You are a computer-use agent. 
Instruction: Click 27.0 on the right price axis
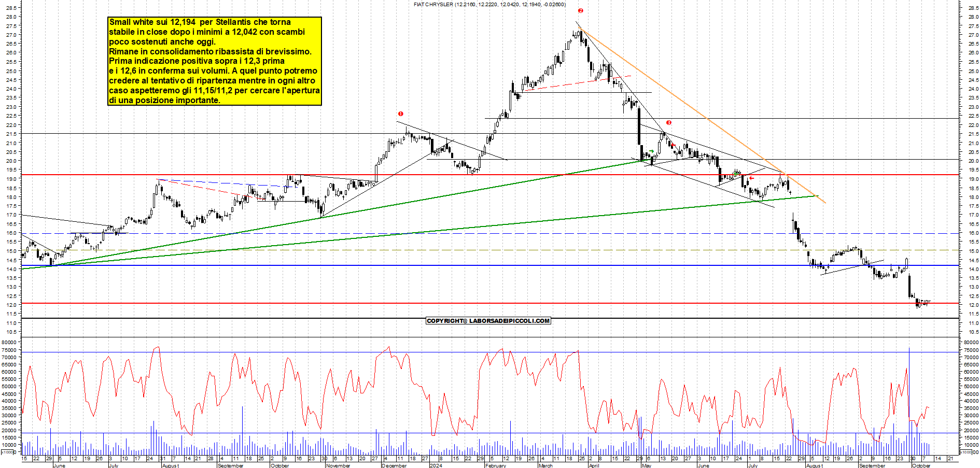pos(973,35)
